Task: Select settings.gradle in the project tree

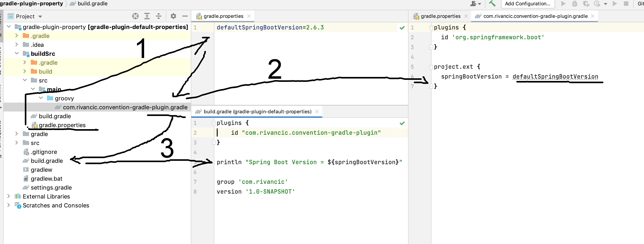Action: pos(51,187)
